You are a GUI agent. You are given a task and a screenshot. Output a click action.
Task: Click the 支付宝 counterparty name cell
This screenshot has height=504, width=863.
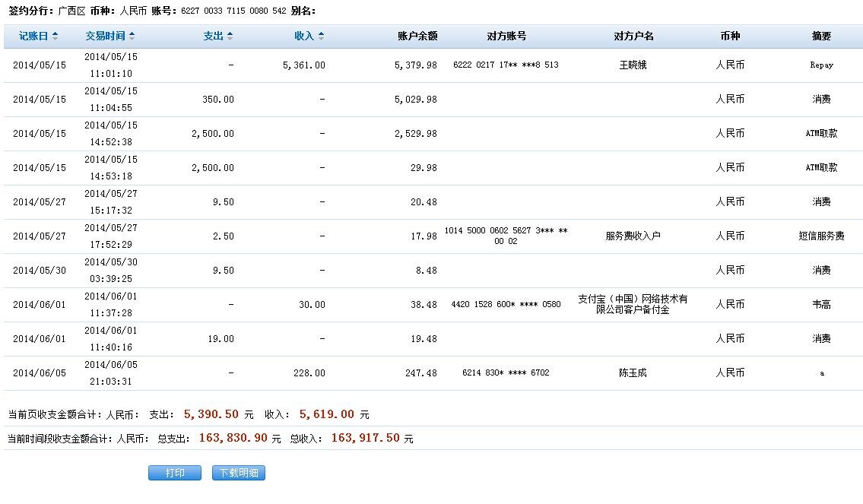tap(633, 305)
